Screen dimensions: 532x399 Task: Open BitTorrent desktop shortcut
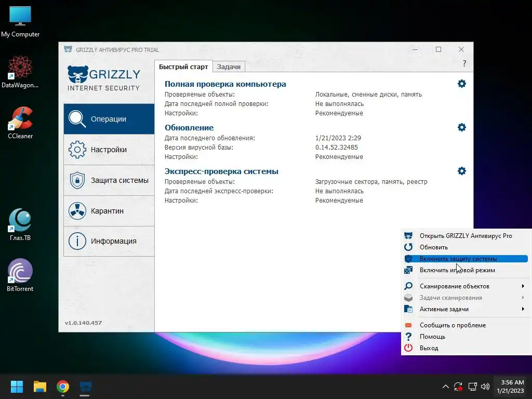coord(20,275)
